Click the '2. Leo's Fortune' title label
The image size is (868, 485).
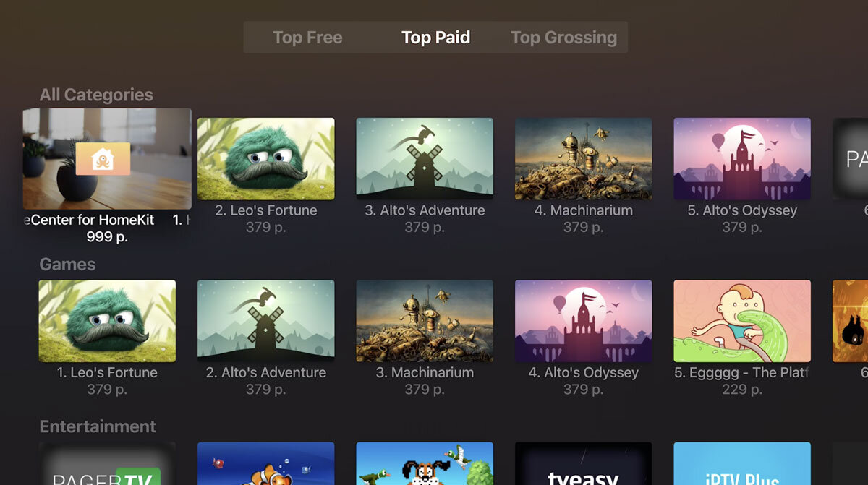[266, 210]
